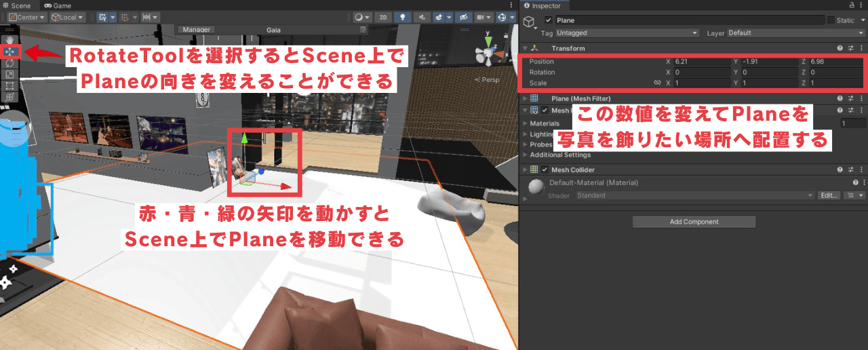Select the combined Transform tool
Screen dimensions: 868x350
(10, 98)
